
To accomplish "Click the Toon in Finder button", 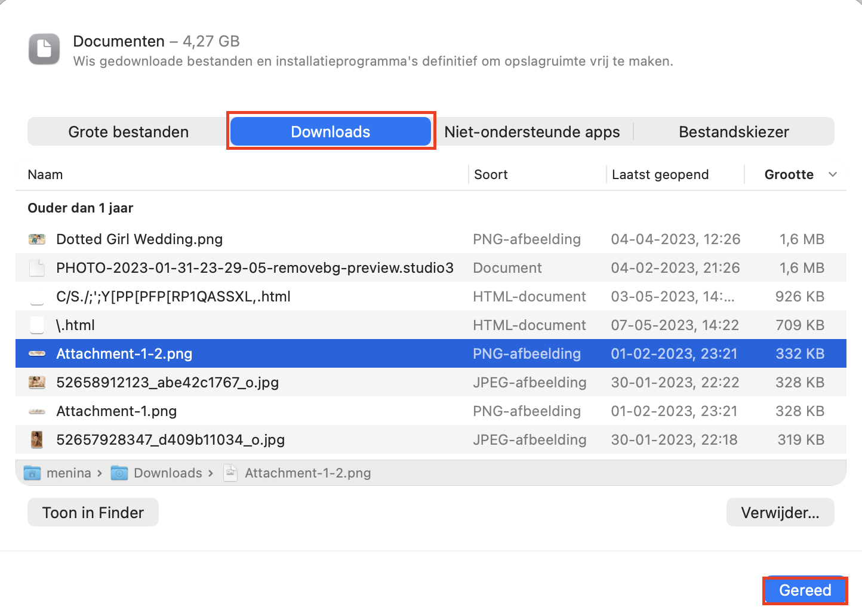I will coord(93,512).
